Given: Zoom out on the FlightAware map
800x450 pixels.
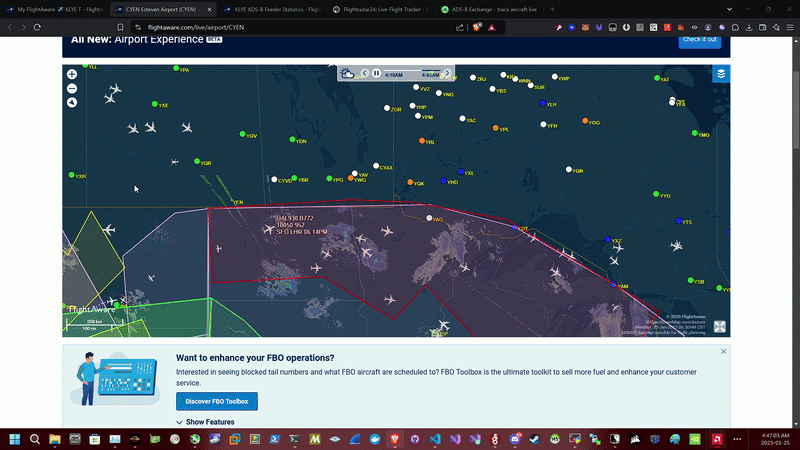Looking at the screenshot, I should 72,89.
